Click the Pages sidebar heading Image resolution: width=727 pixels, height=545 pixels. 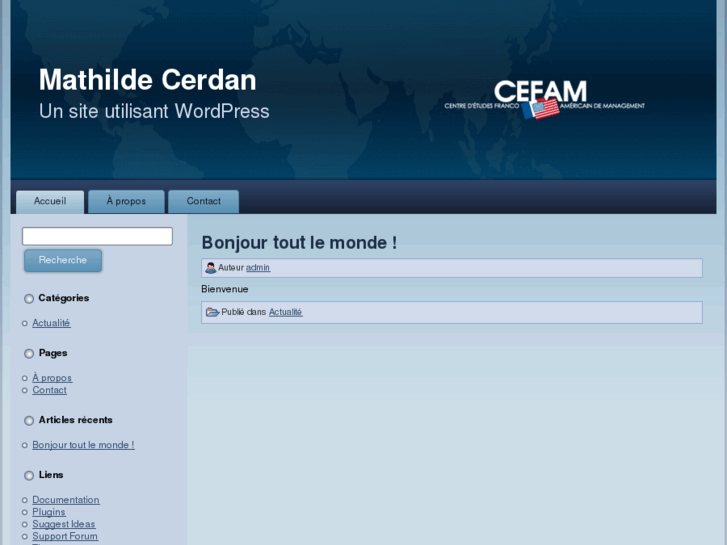click(53, 353)
